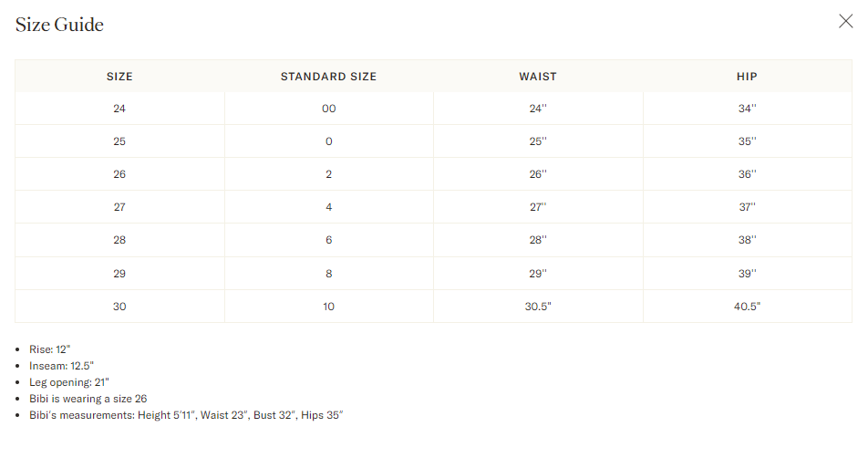Select the WAIST column header
This screenshot has width=868, height=458.
pos(538,77)
